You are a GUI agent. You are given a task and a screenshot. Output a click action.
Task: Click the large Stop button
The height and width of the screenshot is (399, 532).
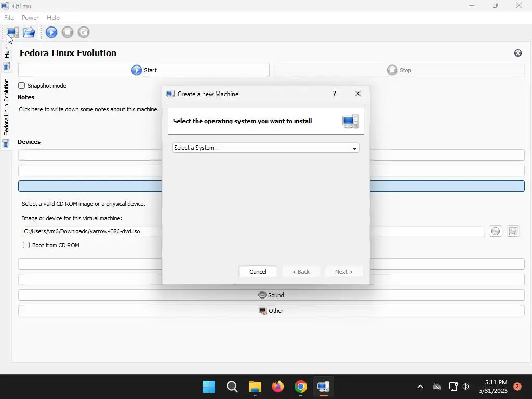coord(399,70)
